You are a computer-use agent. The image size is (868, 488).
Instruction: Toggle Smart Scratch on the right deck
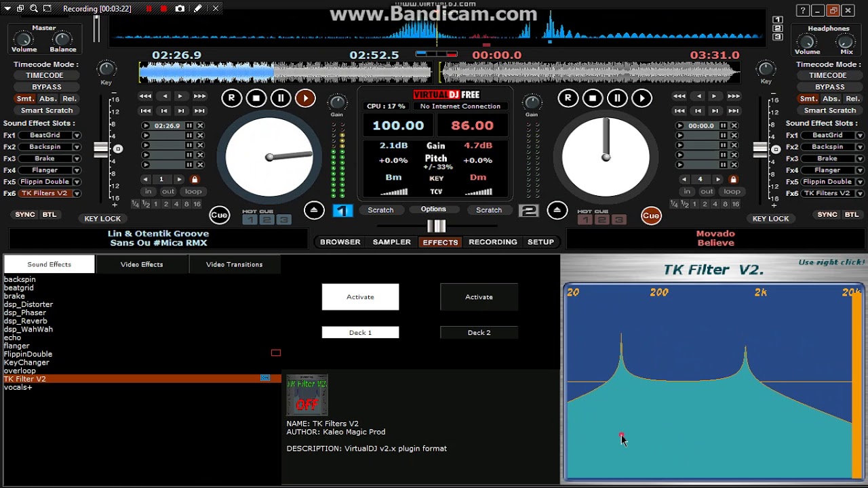pyautogui.click(x=830, y=110)
